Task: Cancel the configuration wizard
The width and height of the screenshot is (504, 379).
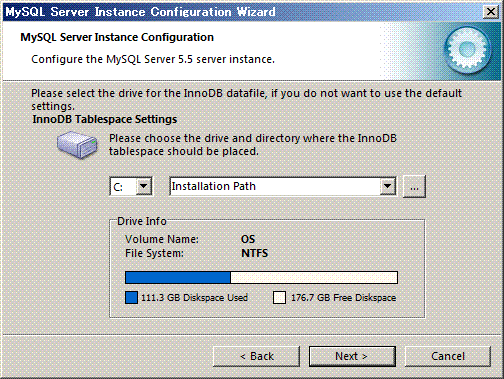Action: 448,356
